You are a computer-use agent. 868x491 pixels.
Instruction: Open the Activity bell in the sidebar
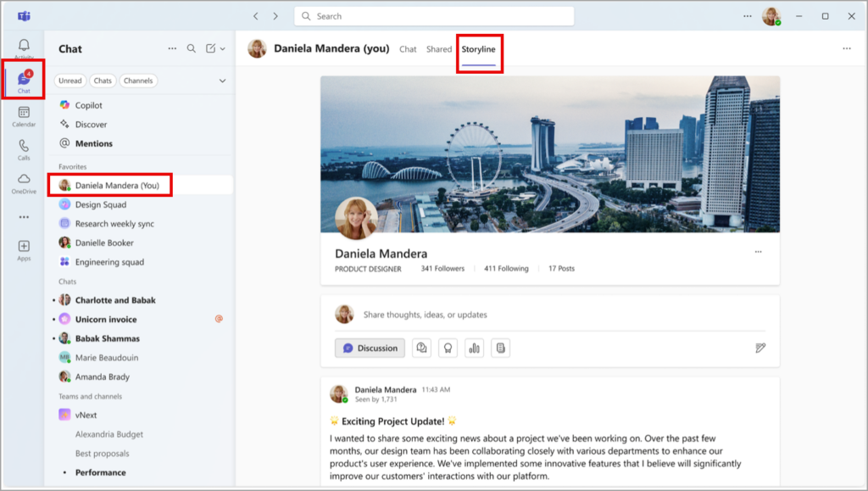point(24,47)
